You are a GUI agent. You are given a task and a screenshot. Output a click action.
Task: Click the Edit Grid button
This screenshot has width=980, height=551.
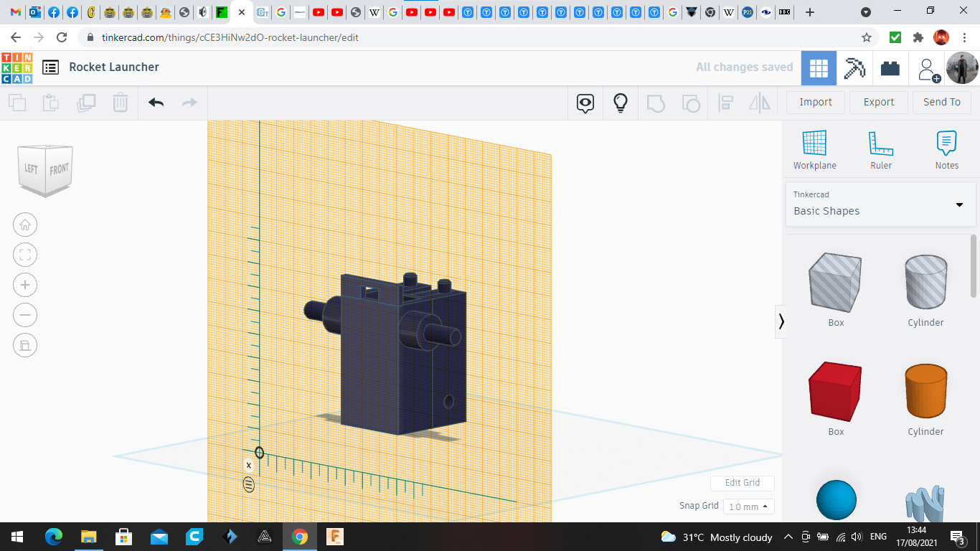pos(742,483)
